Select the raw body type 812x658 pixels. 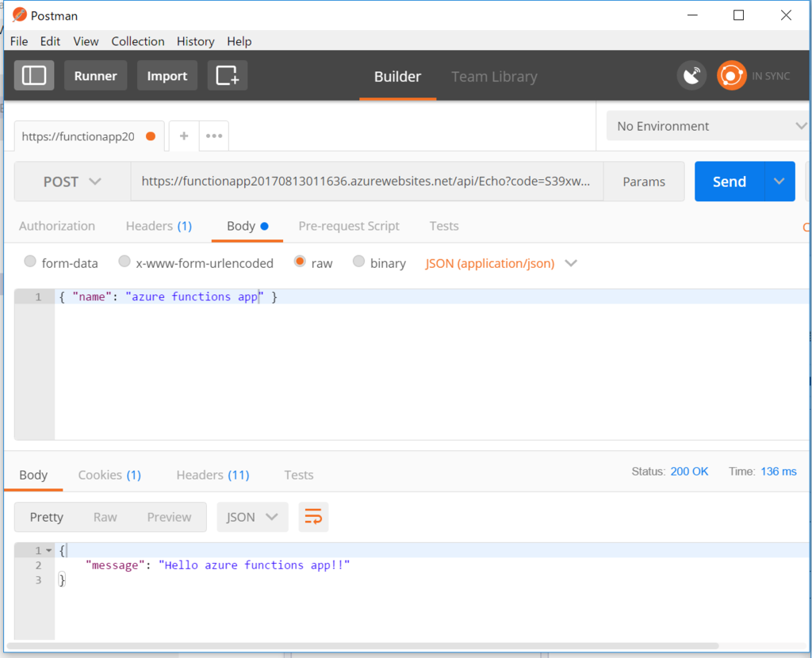(x=299, y=262)
